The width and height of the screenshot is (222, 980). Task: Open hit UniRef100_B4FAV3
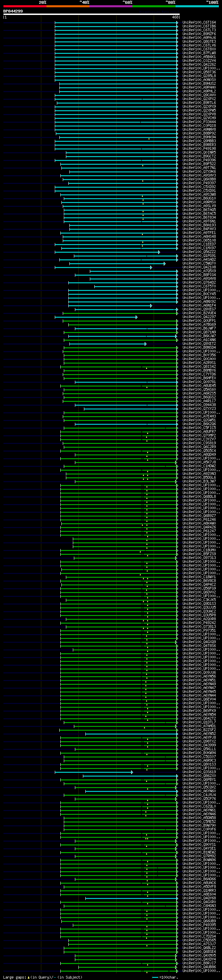tap(199, 229)
